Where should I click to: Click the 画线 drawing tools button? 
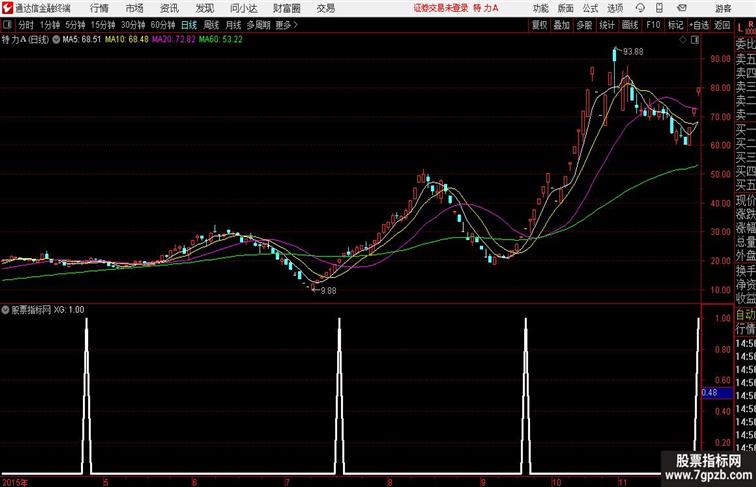point(630,25)
